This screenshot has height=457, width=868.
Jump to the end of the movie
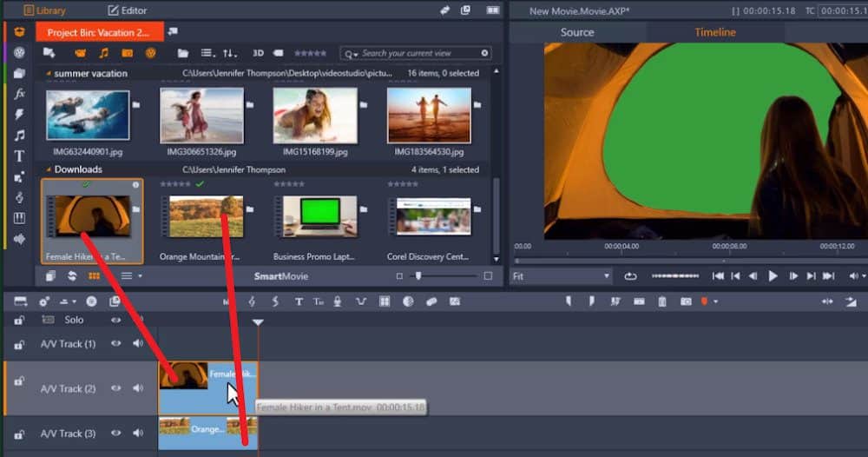tap(828, 276)
